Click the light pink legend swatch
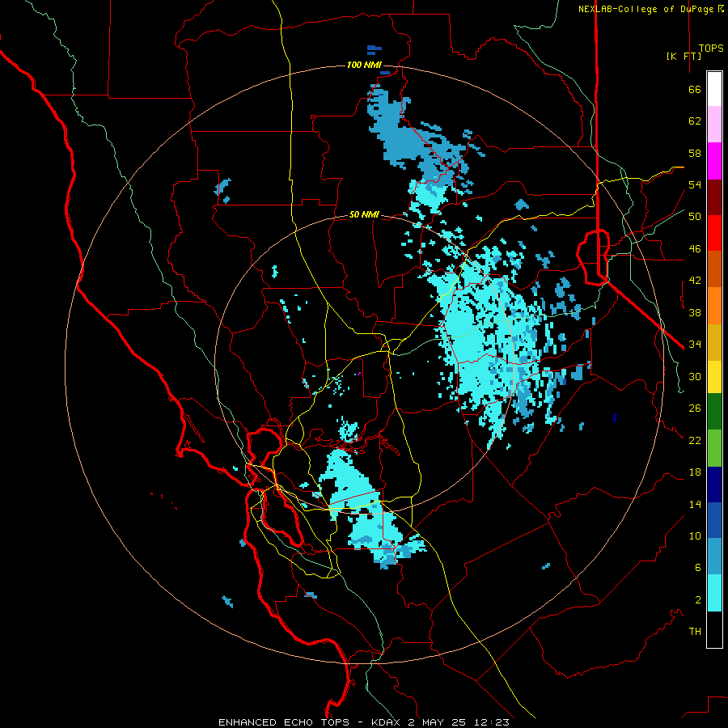The height and width of the screenshot is (728, 728). (714, 125)
